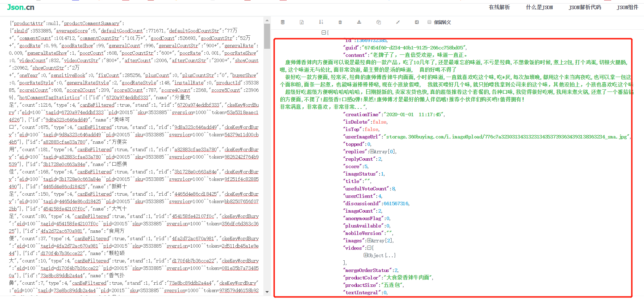The width and height of the screenshot is (644, 301).
Task: Click the sort descending icon
Action: [321, 22]
